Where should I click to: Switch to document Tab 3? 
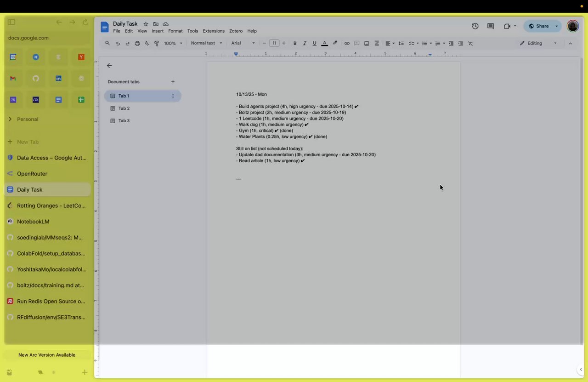pos(142,121)
